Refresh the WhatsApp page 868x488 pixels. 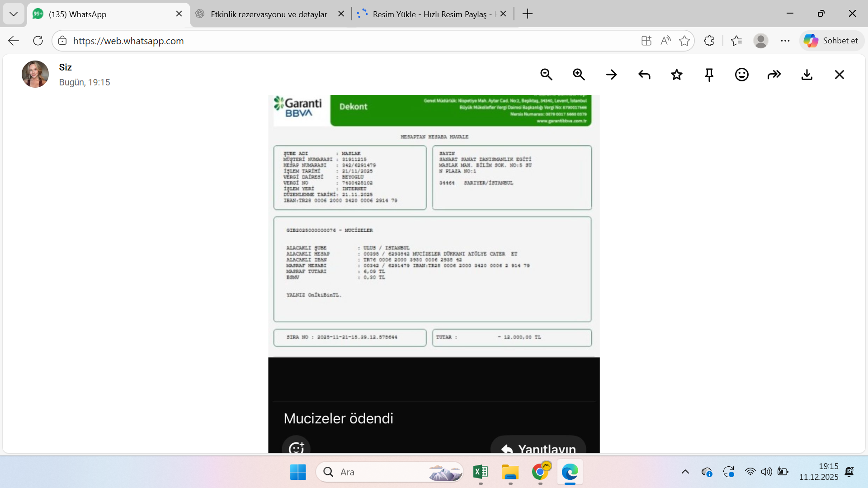coord(38,41)
